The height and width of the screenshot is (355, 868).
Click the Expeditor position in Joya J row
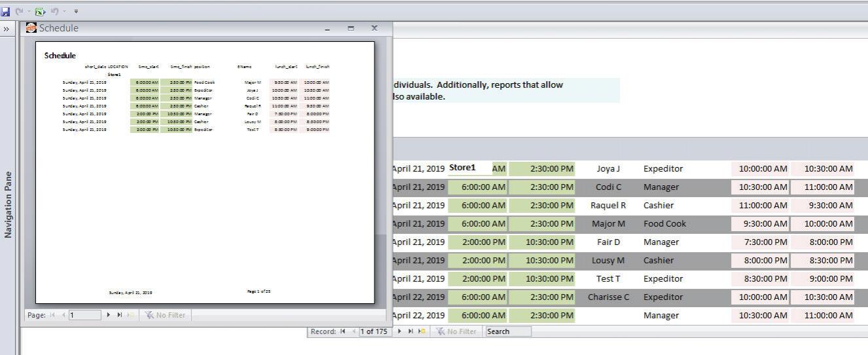tap(663, 168)
